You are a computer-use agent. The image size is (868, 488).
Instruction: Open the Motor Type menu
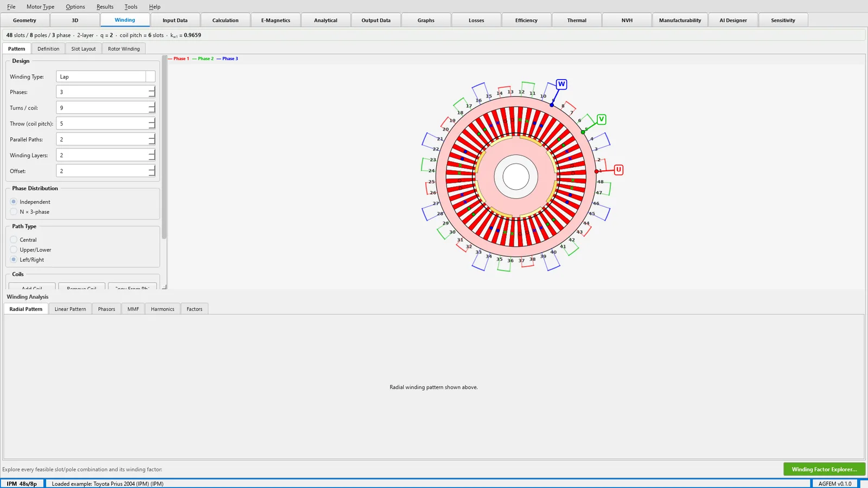(40, 7)
